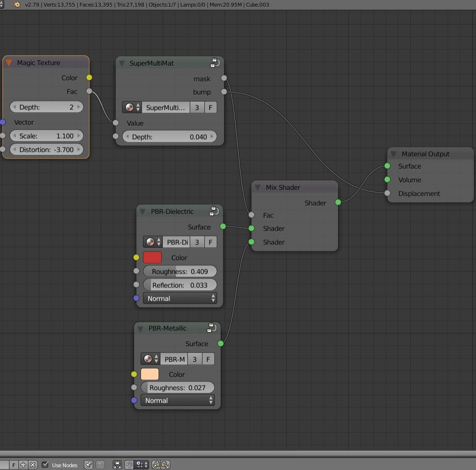This screenshot has height=470, width=476.
Task: Open the edit group icon on PBR-Metallic node
Action: pyautogui.click(x=212, y=327)
